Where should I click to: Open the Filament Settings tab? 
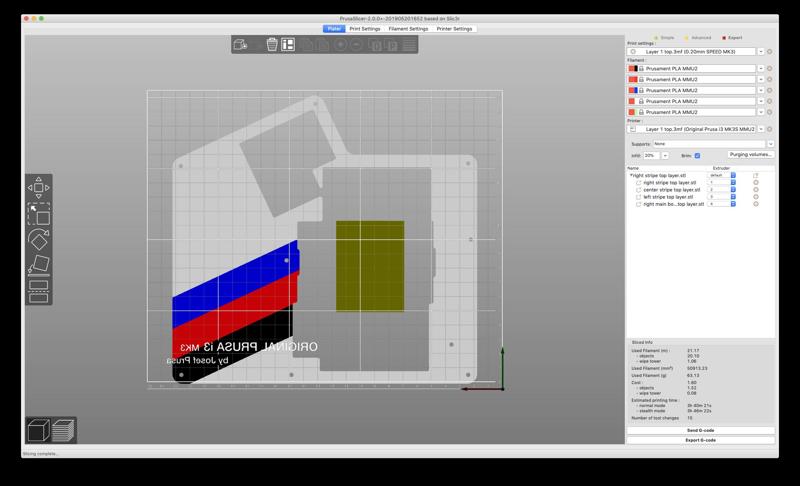408,29
